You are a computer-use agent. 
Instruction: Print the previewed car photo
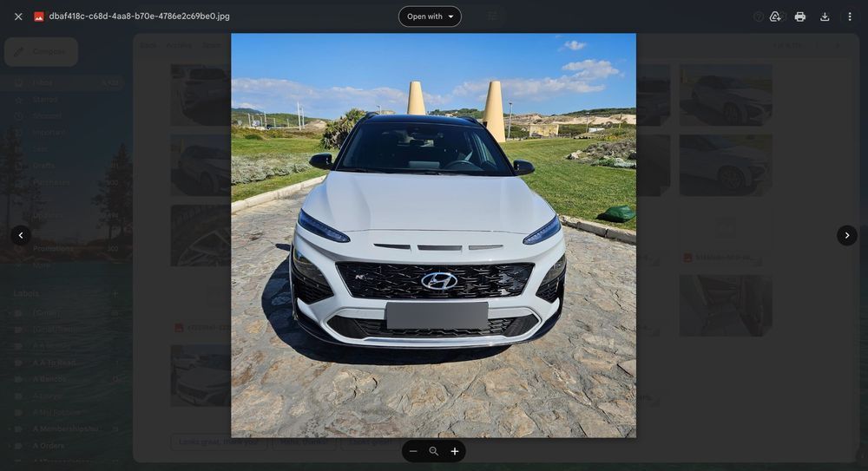pyautogui.click(x=800, y=16)
